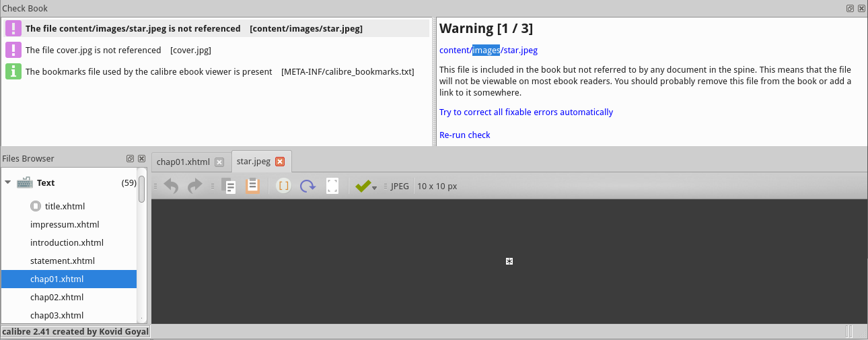Viewport: 868px width, 340px height.
Task: Open the content/images/star.jpeg link
Action: (x=489, y=50)
